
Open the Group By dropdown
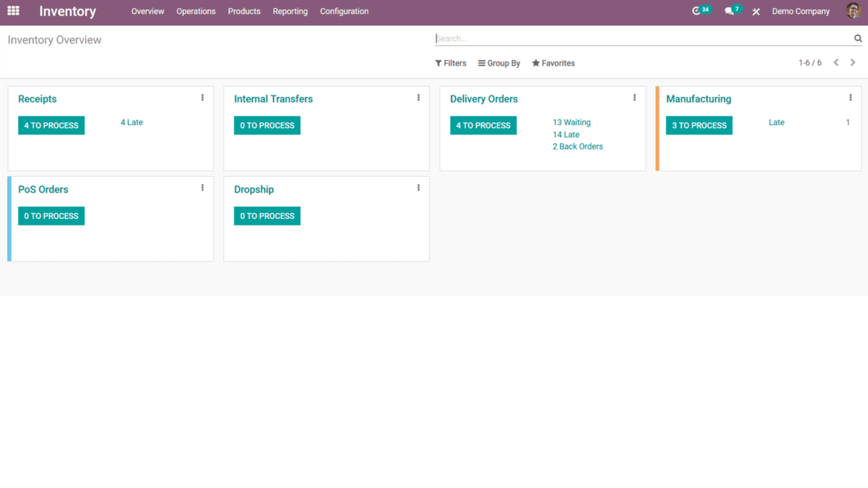pos(499,63)
